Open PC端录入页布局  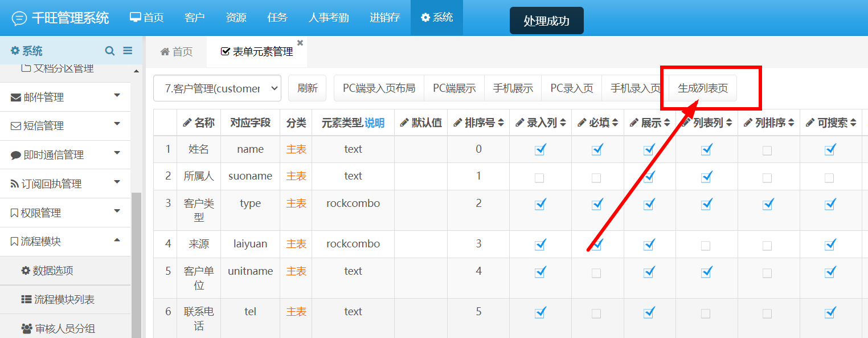pos(379,88)
